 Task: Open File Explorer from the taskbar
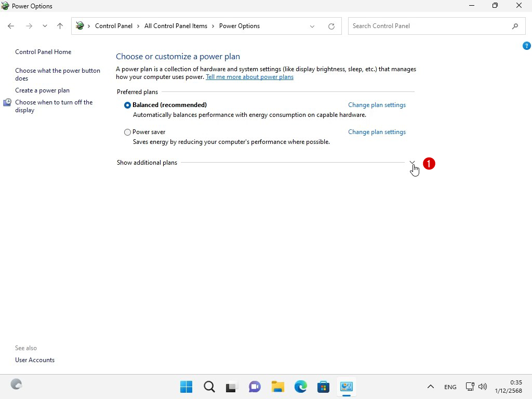point(278,387)
